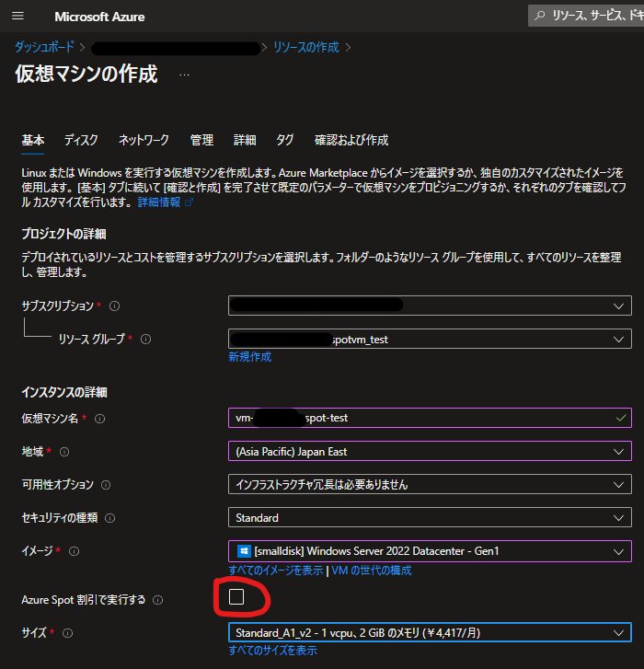Click the インスタンスの詳細 heading
This screenshot has height=669, width=644.
[64, 392]
